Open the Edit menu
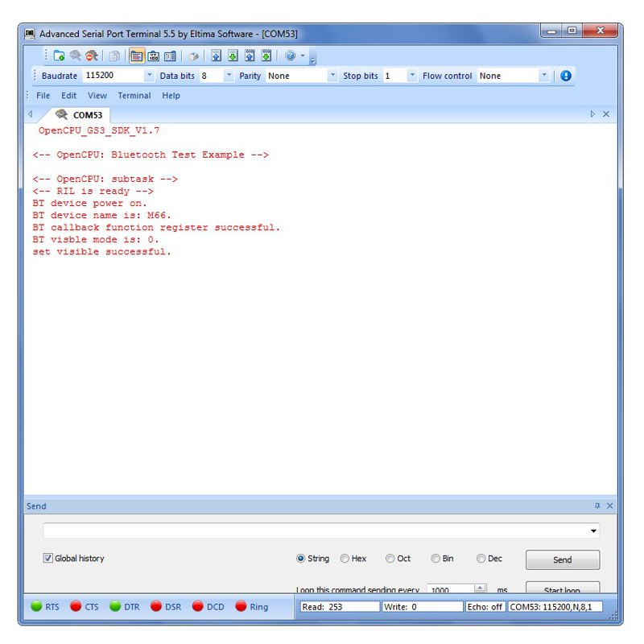Viewport: 644px width, 644px height. (x=68, y=95)
